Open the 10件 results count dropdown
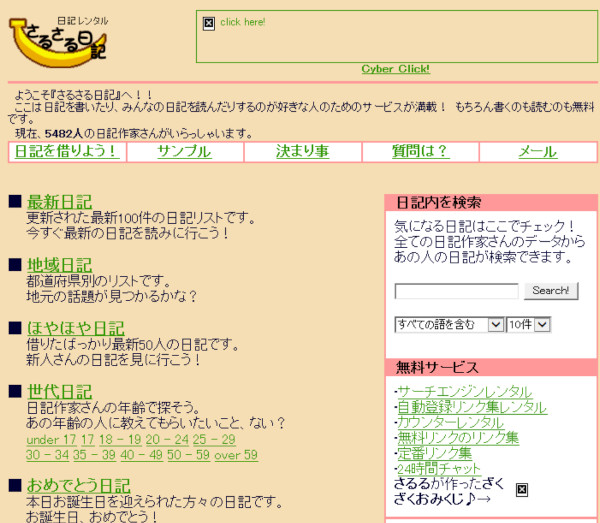The width and height of the screenshot is (600, 523). [528, 324]
